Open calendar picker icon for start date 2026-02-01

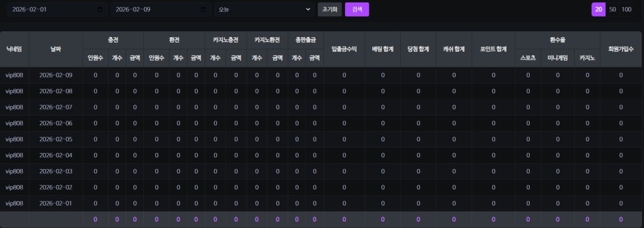coord(100,10)
